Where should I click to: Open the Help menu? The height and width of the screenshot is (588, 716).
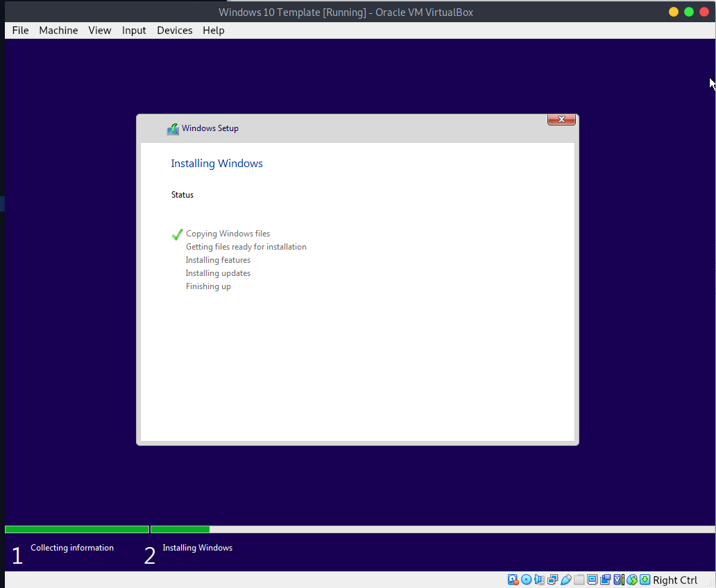coord(213,30)
